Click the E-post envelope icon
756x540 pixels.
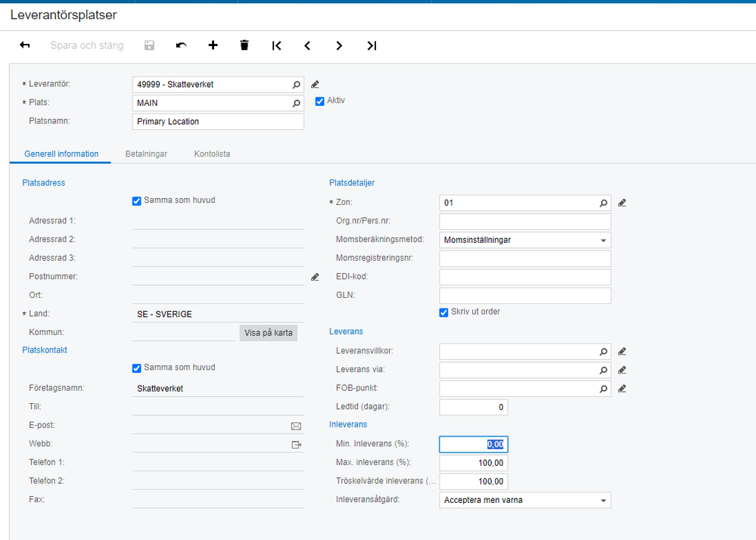coord(296,427)
